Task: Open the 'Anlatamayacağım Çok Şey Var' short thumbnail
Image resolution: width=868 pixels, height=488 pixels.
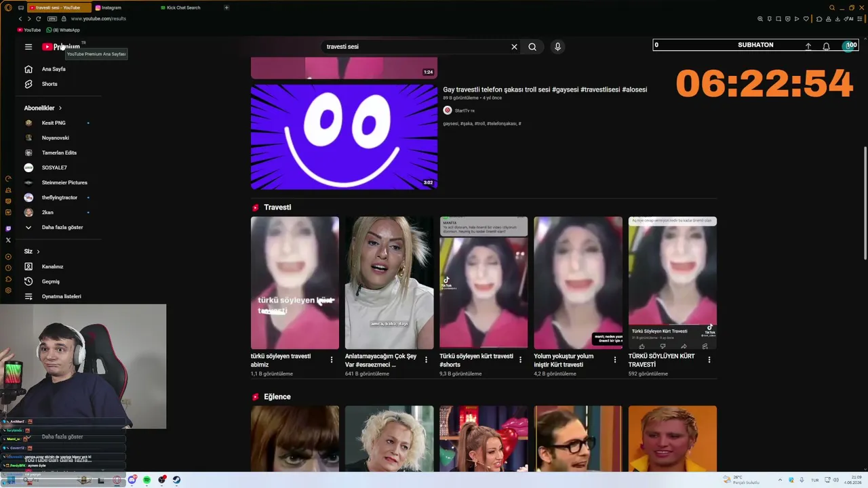Action: click(x=389, y=283)
